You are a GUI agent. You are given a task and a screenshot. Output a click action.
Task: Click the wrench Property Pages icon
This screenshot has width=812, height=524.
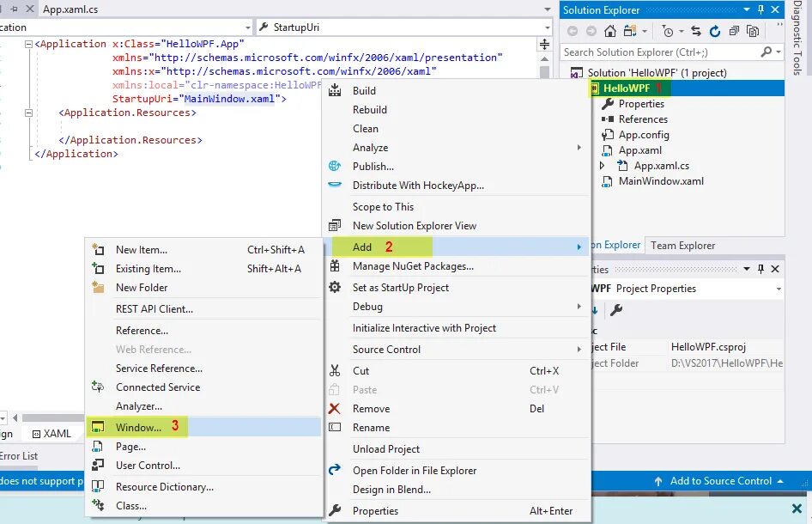[616, 310]
